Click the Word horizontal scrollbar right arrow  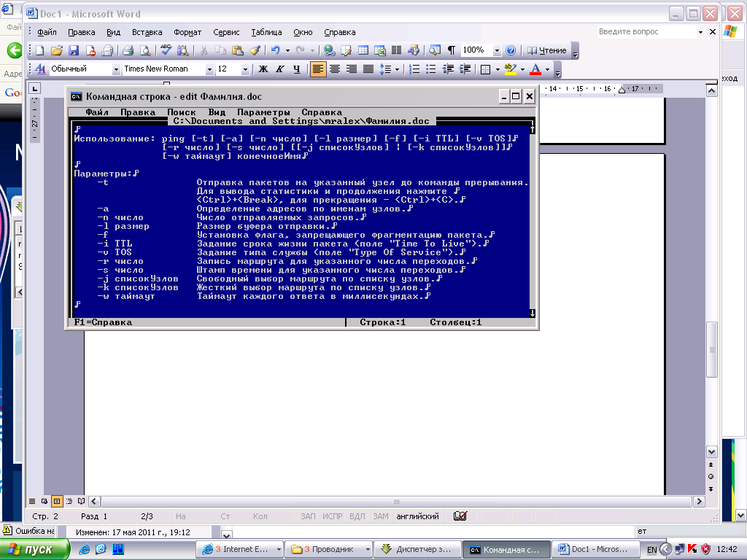(x=699, y=501)
